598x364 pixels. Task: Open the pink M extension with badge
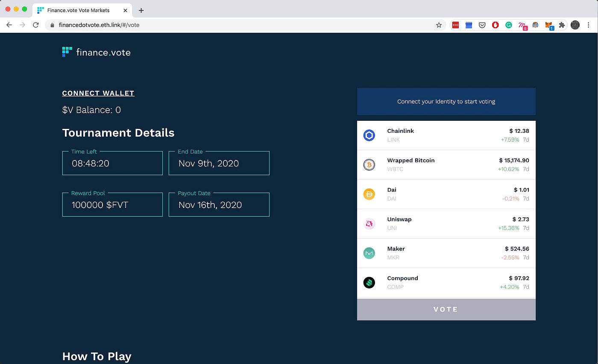[522, 26]
